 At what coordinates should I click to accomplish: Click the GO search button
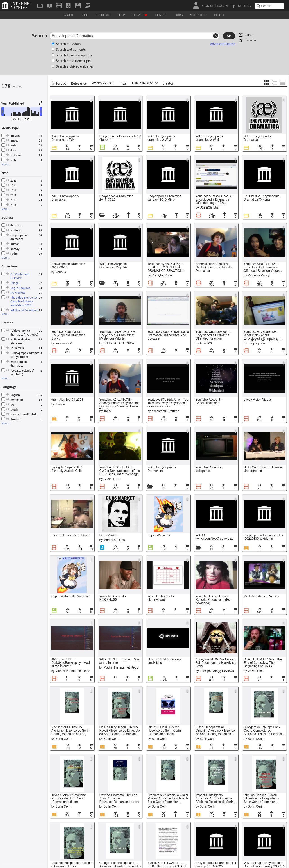229,36
